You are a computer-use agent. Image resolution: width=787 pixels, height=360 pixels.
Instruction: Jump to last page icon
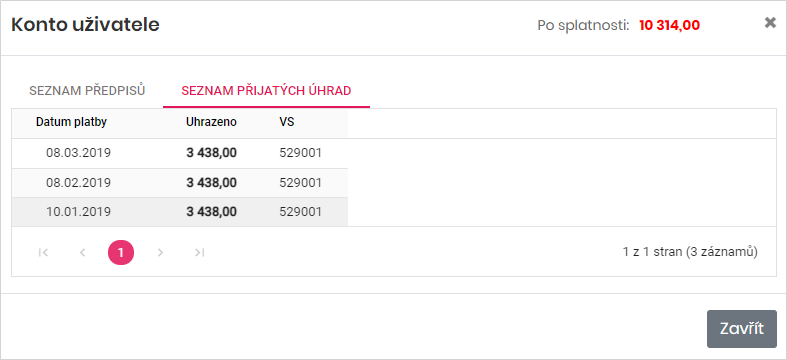click(x=200, y=253)
